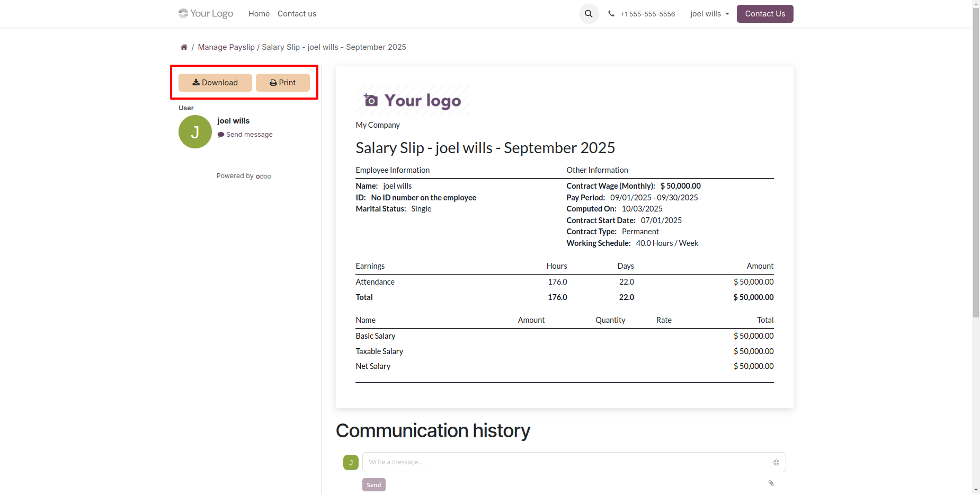980x494 pixels.
Task: Click the page vertical scrollbar
Action: tap(976, 159)
